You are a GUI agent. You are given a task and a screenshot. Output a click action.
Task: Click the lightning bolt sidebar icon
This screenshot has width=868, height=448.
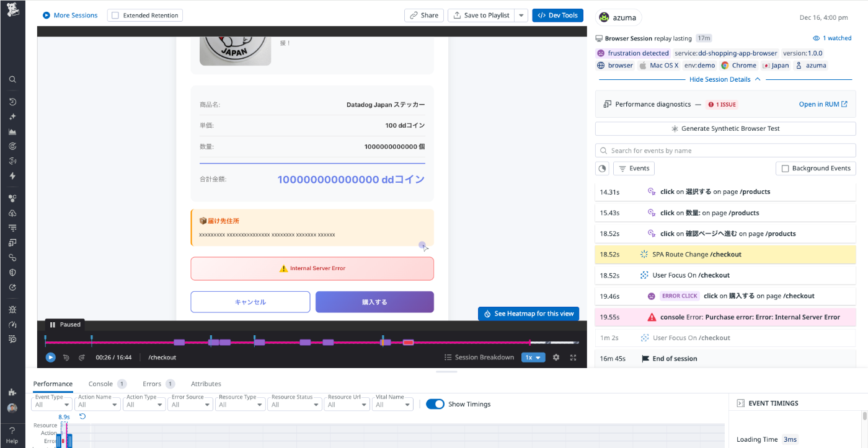[12, 176]
